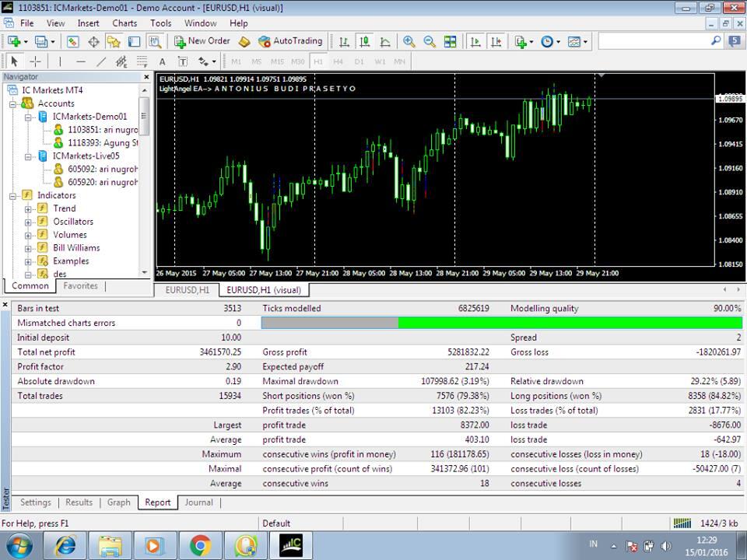Select the Equidistant Channel tool
This screenshot has width=747, height=560.
click(121, 61)
